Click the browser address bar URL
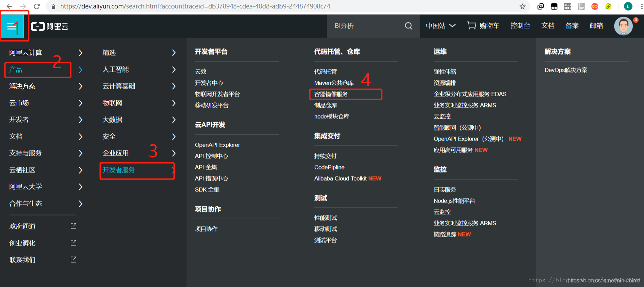This screenshot has width=644, height=287. (x=195, y=6)
